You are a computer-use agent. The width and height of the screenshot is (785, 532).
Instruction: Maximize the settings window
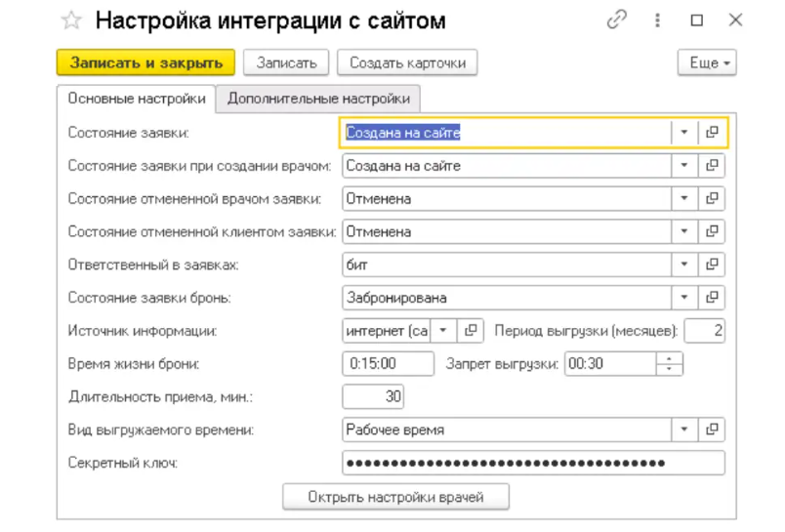[696, 20]
